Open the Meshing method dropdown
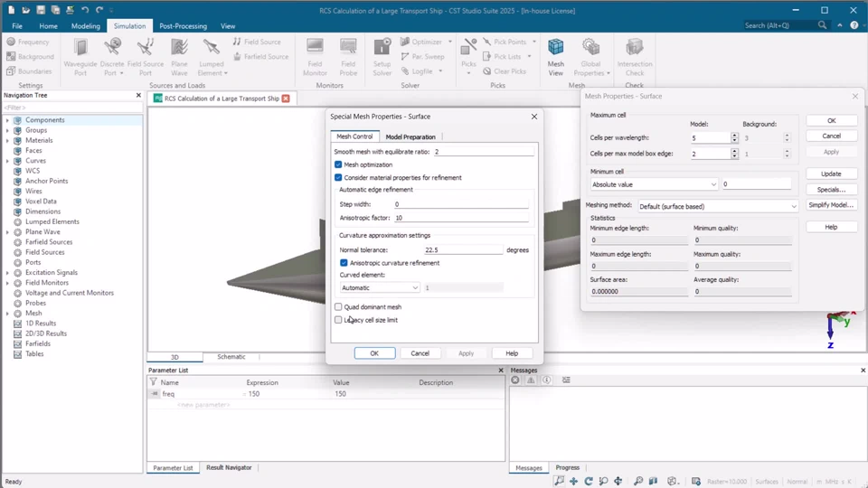This screenshot has width=868, height=488. click(x=718, y=206)
